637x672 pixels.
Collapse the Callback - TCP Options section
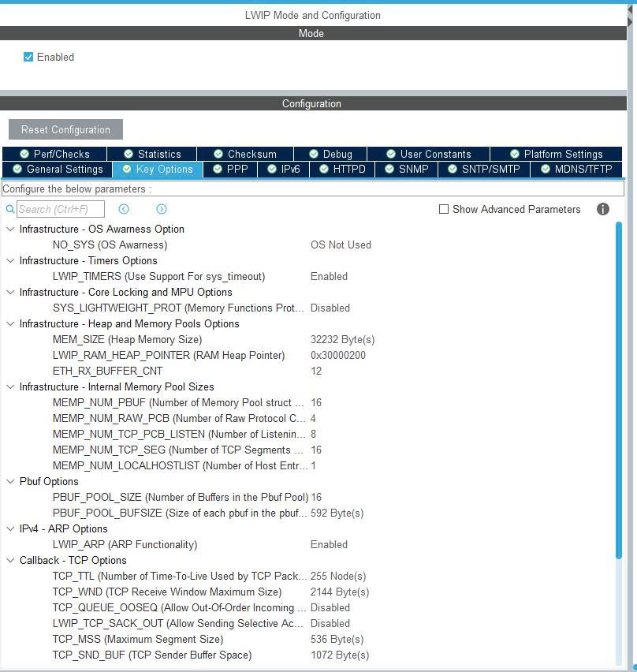coord(9,560)
